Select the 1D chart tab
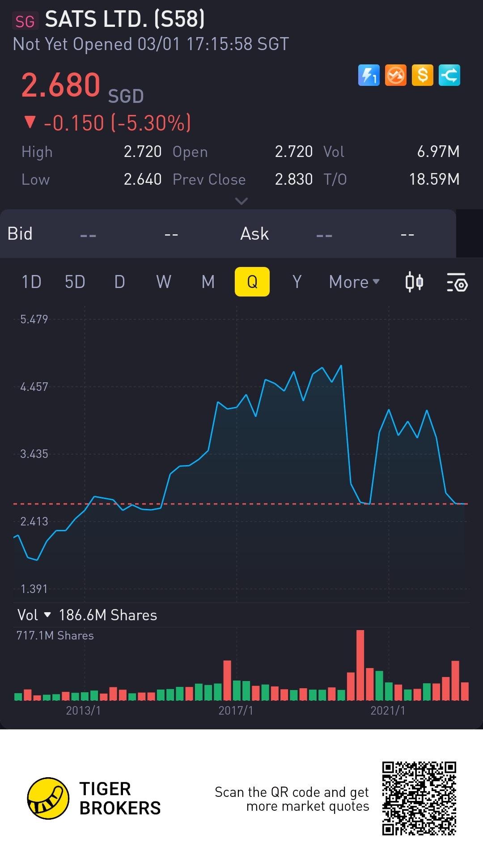The height and width of the screenshot is (868, 483). pyautogui.click(x=31, y=282)
